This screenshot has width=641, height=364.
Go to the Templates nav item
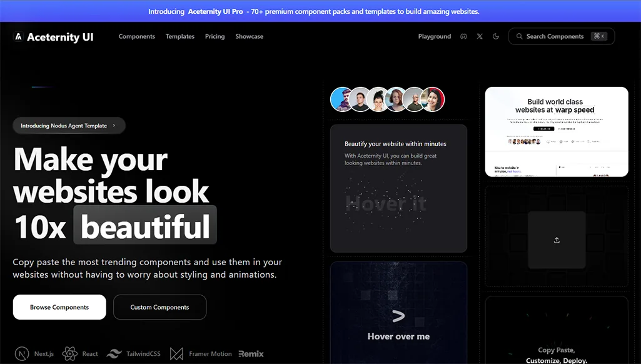click(x=180, y=36)
